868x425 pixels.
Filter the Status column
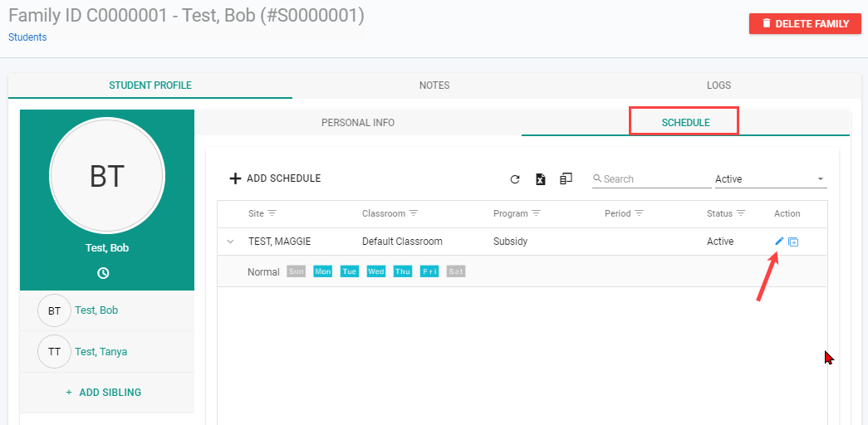(x=741, y=213)
